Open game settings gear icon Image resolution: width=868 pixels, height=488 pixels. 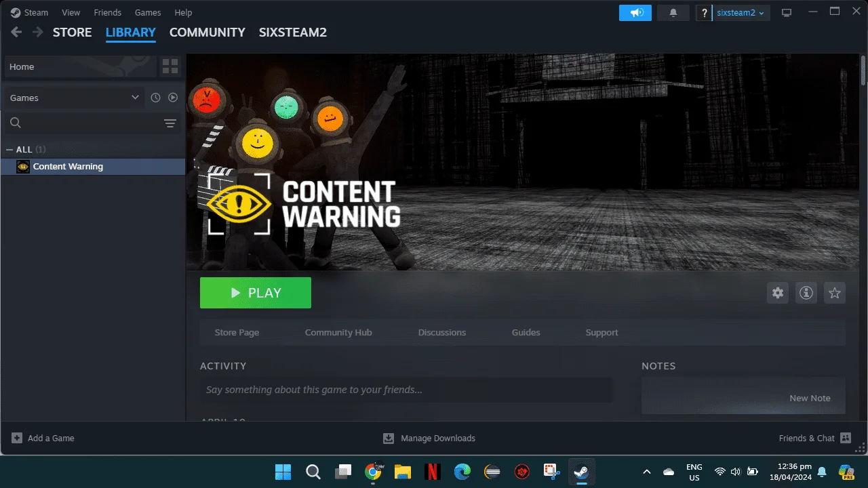coord(778,293)
